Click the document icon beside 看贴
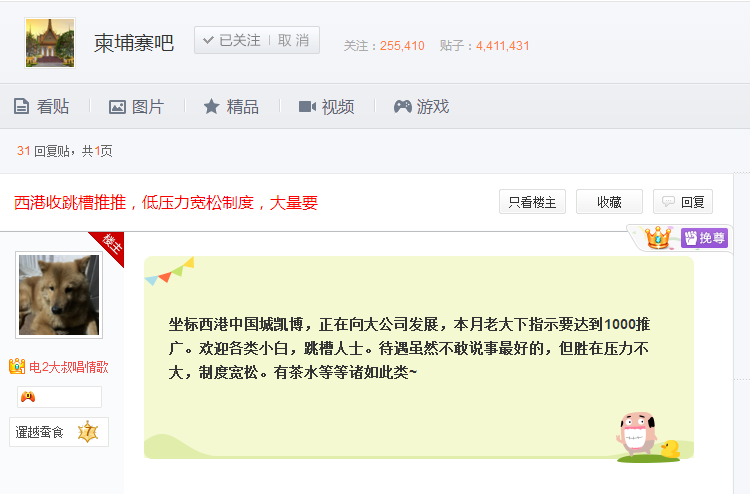 [x=21, y=106]
